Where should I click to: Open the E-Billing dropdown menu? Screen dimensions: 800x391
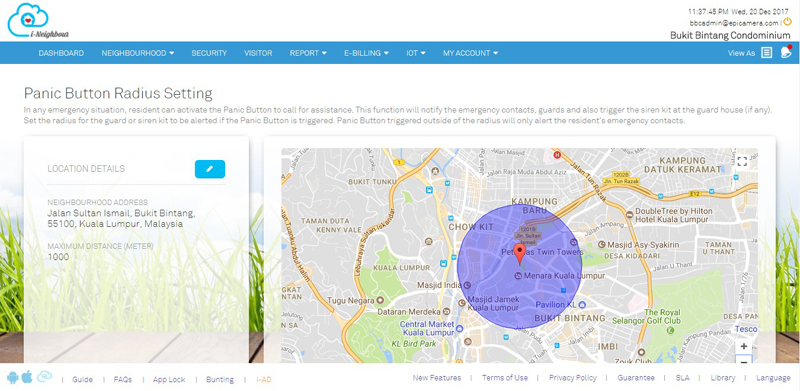(366, 53)
